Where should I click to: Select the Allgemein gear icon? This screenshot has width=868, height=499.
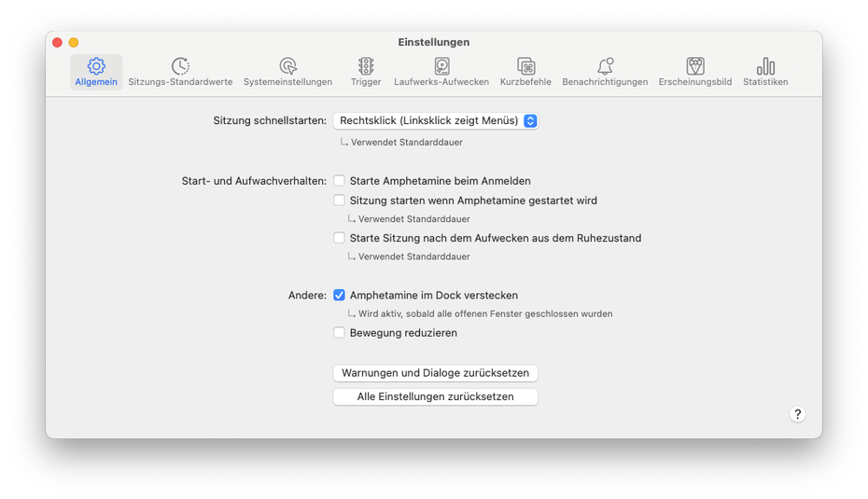pyautogui.click(x=96, y=66)
